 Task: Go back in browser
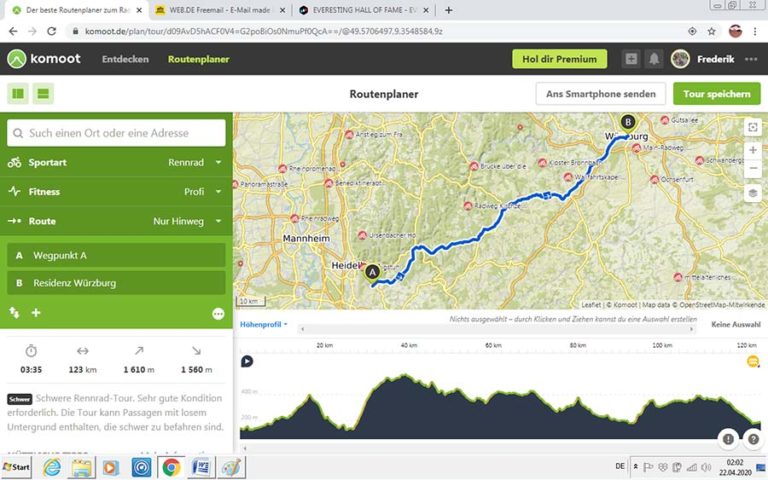pyautogui.click(x=13, y=31)
